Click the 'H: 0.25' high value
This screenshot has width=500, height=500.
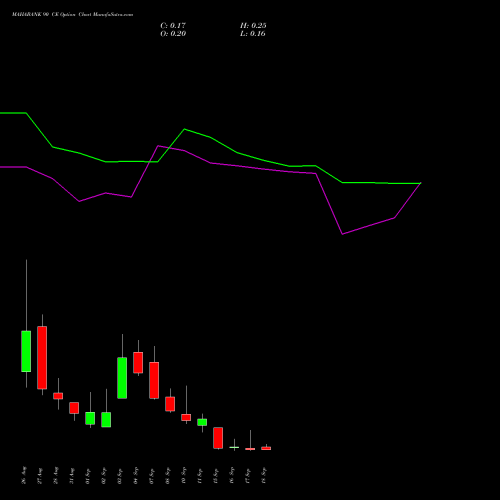(x=253, y=26)
